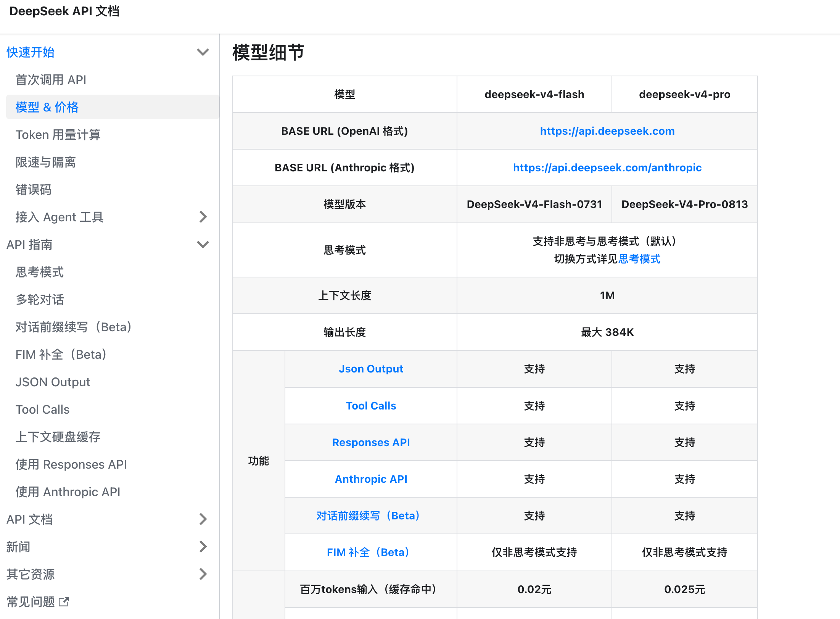Open the 错误码 sidebar item
The width and height of the screenshot is (840, 619).
(34, 190)
